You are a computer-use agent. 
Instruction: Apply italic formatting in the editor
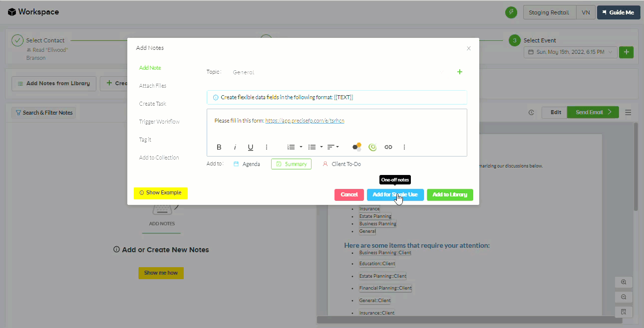235,147
